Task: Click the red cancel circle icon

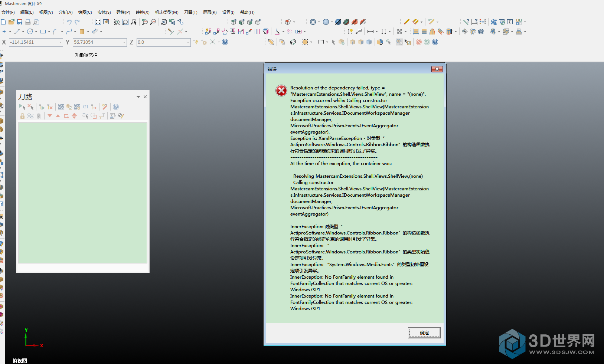Action: [419, 42]
